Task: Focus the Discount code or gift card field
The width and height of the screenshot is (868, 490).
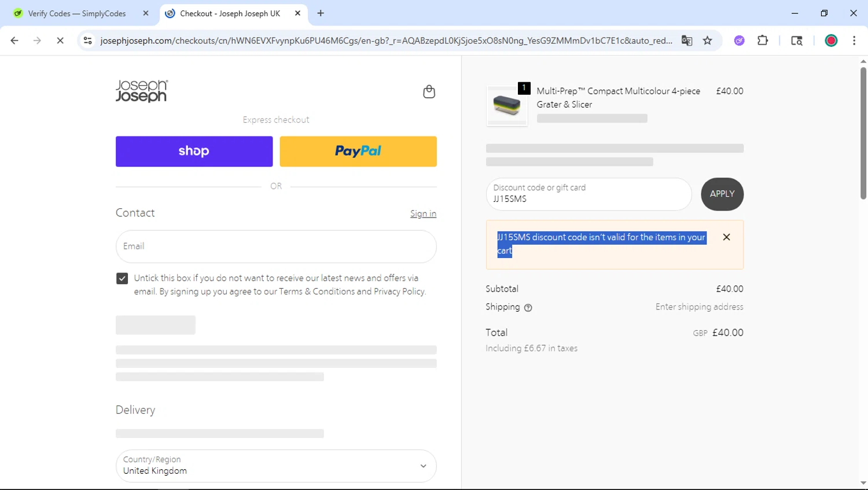Action: click(589, 194)
